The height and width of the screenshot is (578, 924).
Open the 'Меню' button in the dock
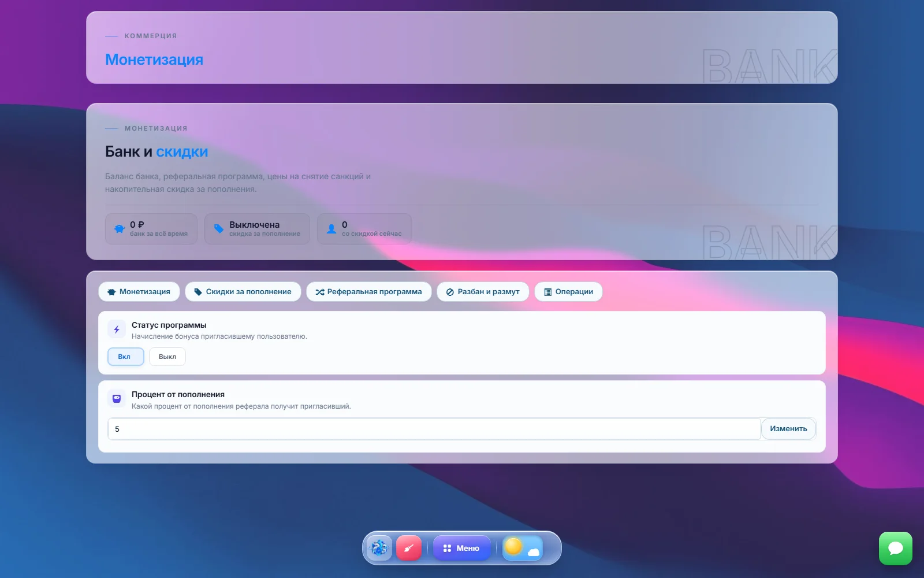tap(461, 548)
